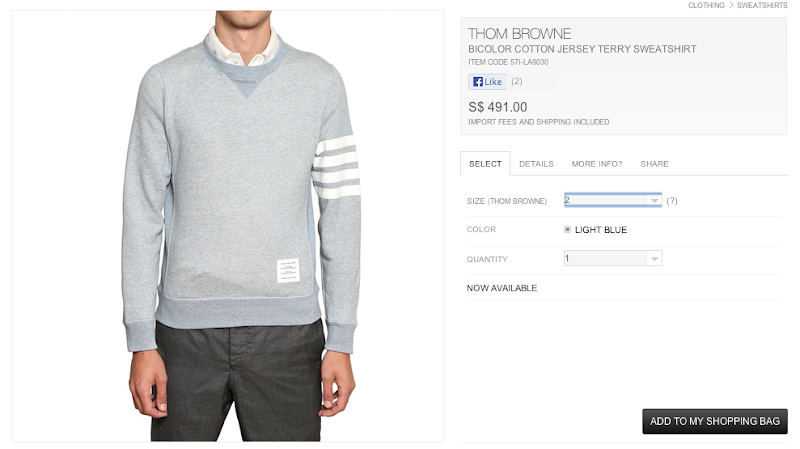Viewport: 800px width, 449px height.
Task: Switch to the Details tab
Action: (536, 164)
